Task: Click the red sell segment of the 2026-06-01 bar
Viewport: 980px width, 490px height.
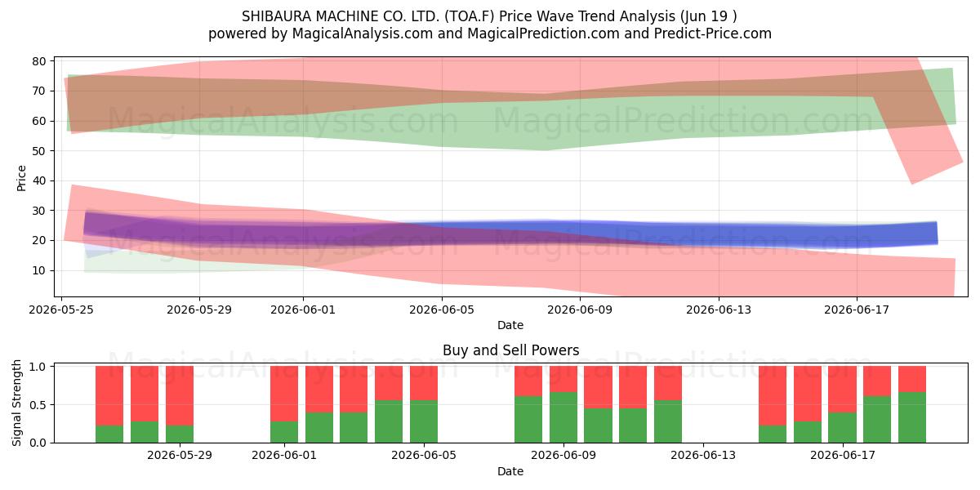Action: [284, 394]
